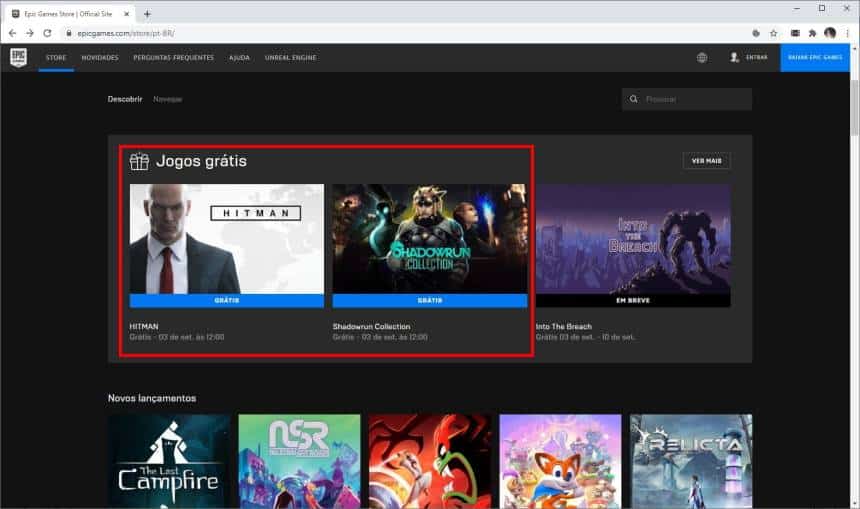The image size is (860, 509).
Task: Open the red samurai game card
Action: [x=430, y=461]
